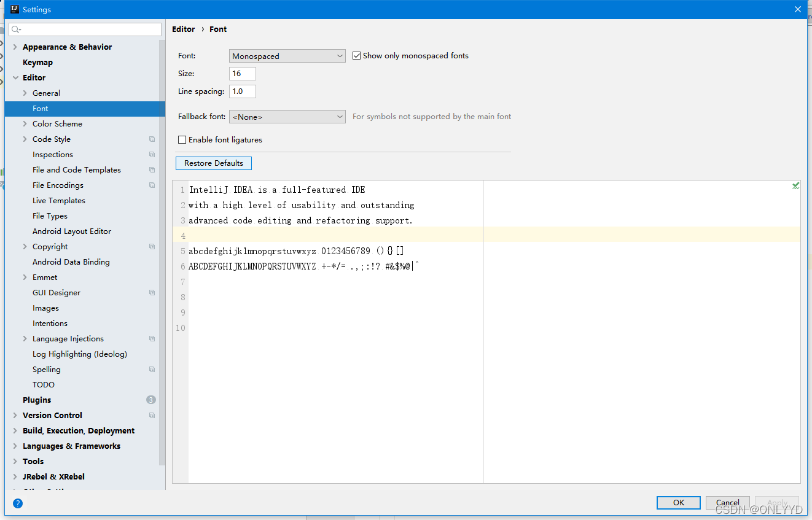The height and width of the screenshot is (520, 812).
Task: Collapse the Editor section arrow
Action: (15, 78)
